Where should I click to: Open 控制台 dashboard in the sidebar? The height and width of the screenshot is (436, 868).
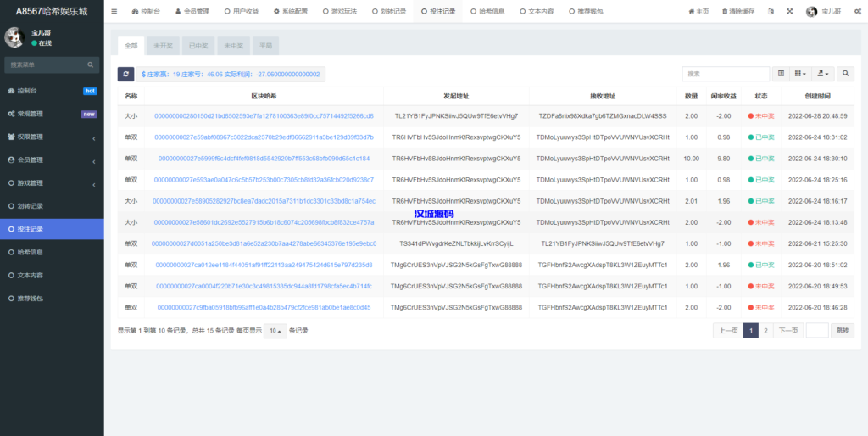click(52, 91)
